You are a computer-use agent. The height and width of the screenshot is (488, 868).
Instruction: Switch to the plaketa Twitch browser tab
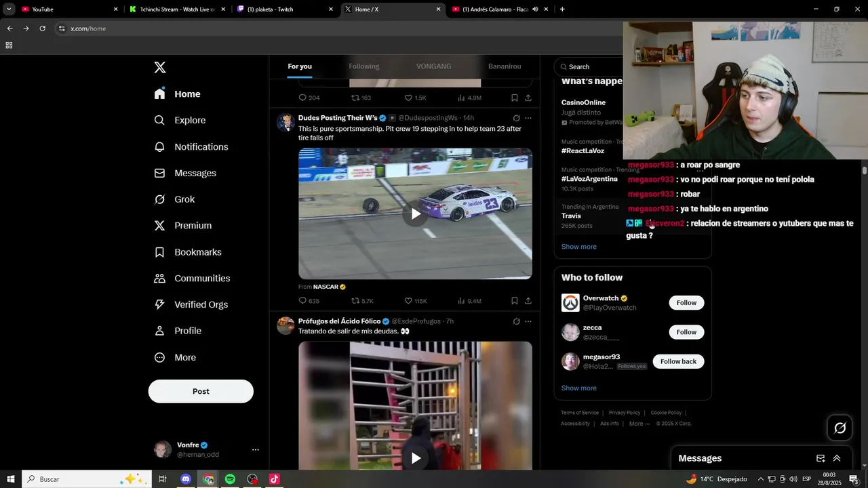[x=285, y=9]
